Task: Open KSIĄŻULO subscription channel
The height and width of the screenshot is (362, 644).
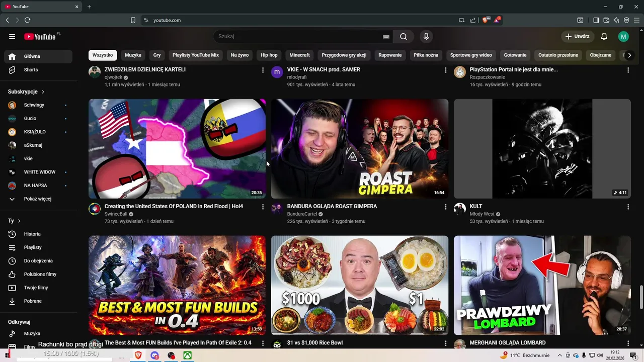Action: [x=38, y=132]
